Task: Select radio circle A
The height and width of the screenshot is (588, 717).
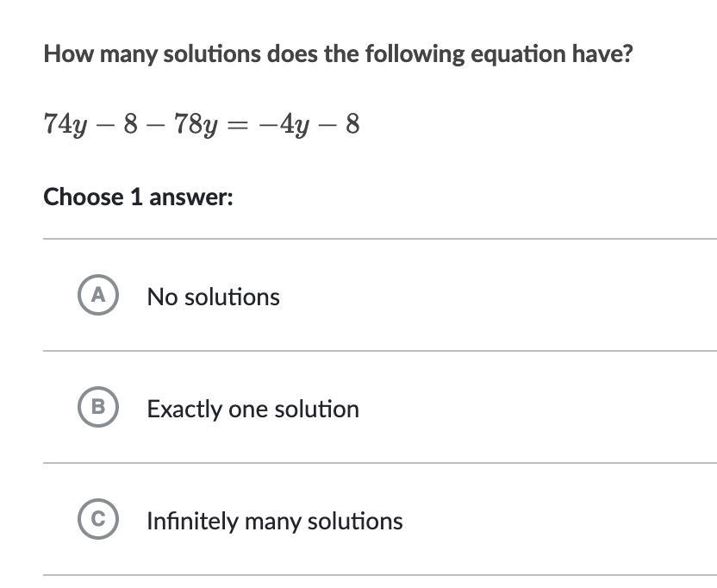Action: [x=98, y=295]
